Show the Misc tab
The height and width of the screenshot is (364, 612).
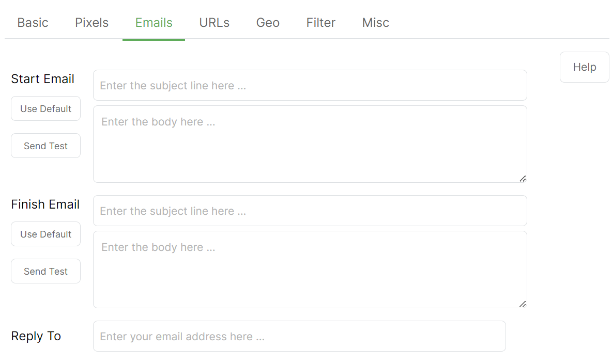(375, 23)
